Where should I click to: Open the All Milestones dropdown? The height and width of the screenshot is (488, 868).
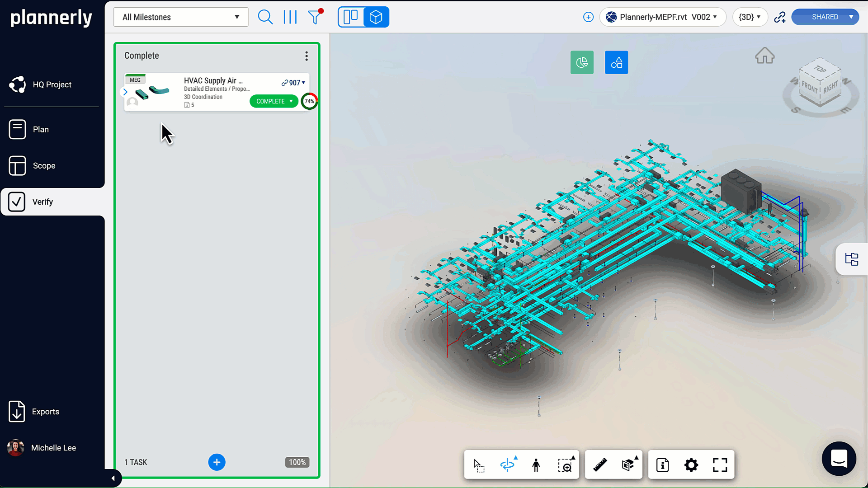[181, 17]
